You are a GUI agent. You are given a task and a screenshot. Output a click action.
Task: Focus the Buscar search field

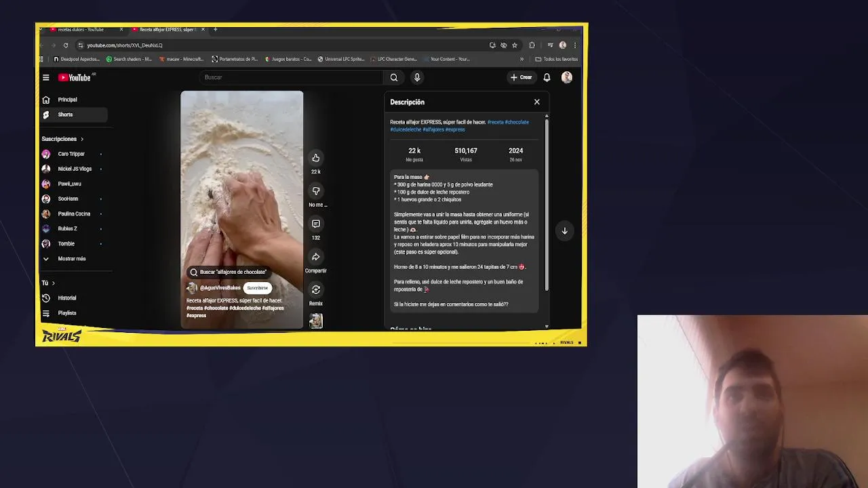[292, 77]
